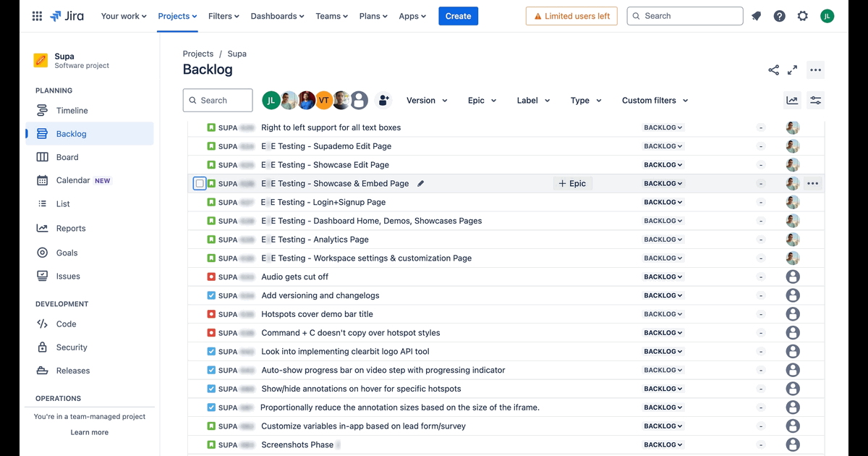Open the Type filter dropdown
The image size is (868, 456).
586,101
